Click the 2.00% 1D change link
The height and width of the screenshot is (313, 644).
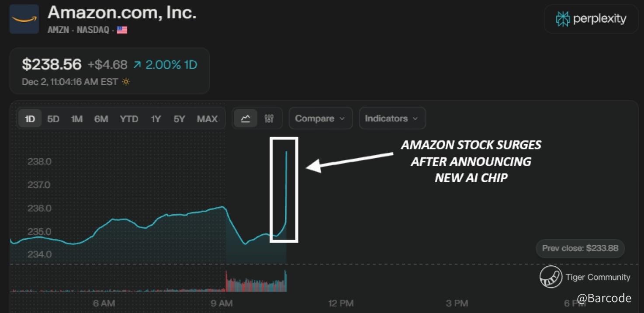171,65
